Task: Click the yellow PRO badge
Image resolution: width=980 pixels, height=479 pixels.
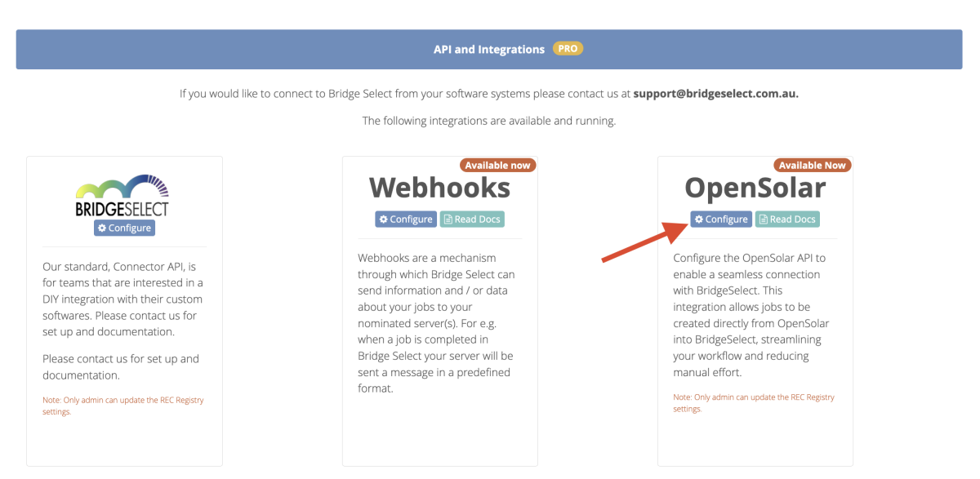Action: tap(568, 49)
